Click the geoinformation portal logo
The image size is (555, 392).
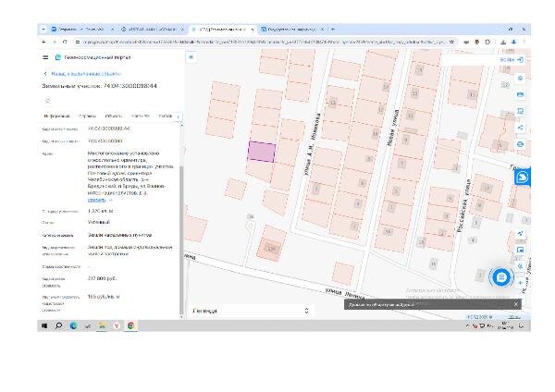pyautogui.click(x=58, y=57)
